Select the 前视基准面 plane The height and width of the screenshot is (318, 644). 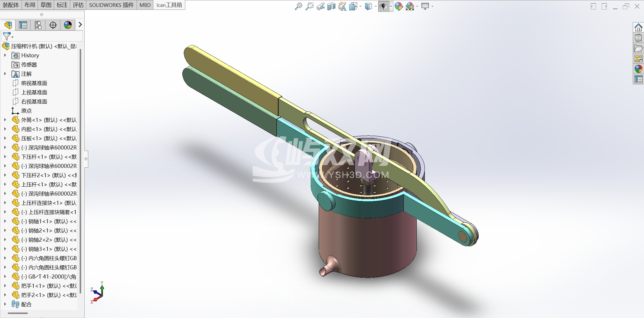[x=34, y=83]
